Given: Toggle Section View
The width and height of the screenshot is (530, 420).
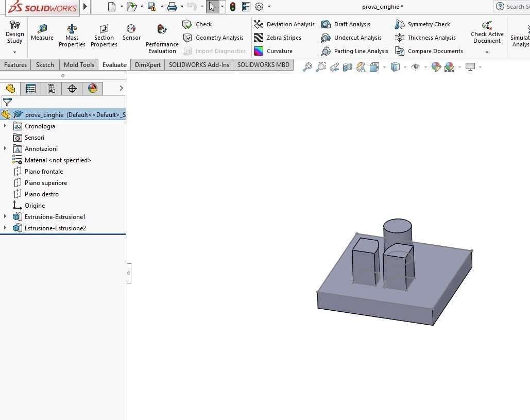Looking at the screenshot, I should click(x=348, y=67).
